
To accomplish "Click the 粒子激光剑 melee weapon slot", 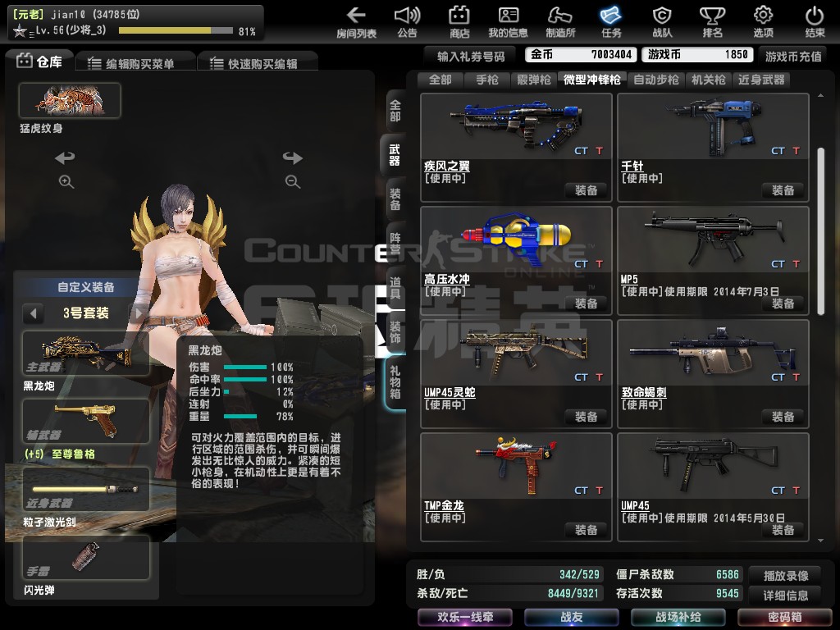I will pos(85,489).
